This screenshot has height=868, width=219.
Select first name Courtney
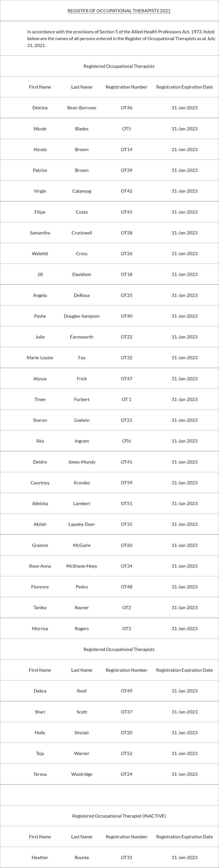click(x=40, y=483)
